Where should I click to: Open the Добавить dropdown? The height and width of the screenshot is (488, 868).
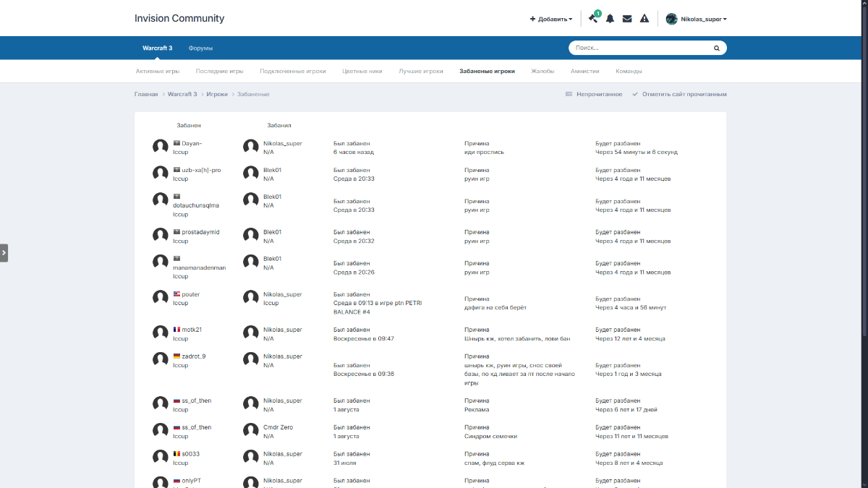click(x=551, y=20)
